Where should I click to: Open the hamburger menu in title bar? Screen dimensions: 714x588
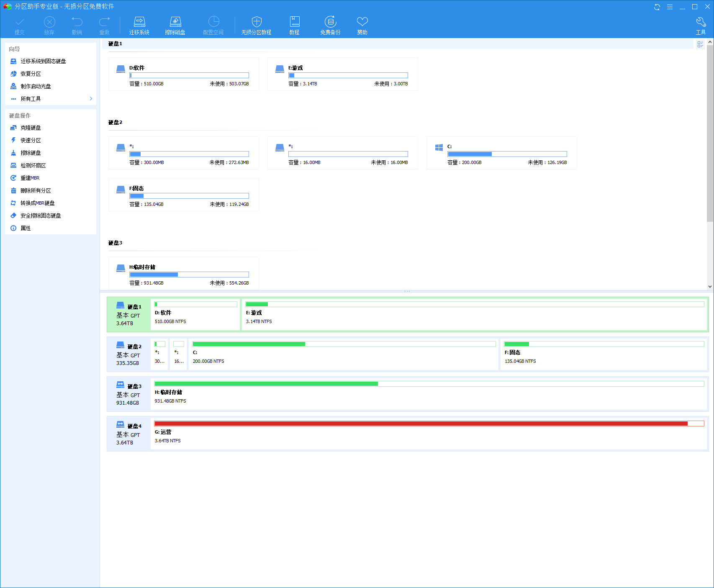click(x=670, y=7)
